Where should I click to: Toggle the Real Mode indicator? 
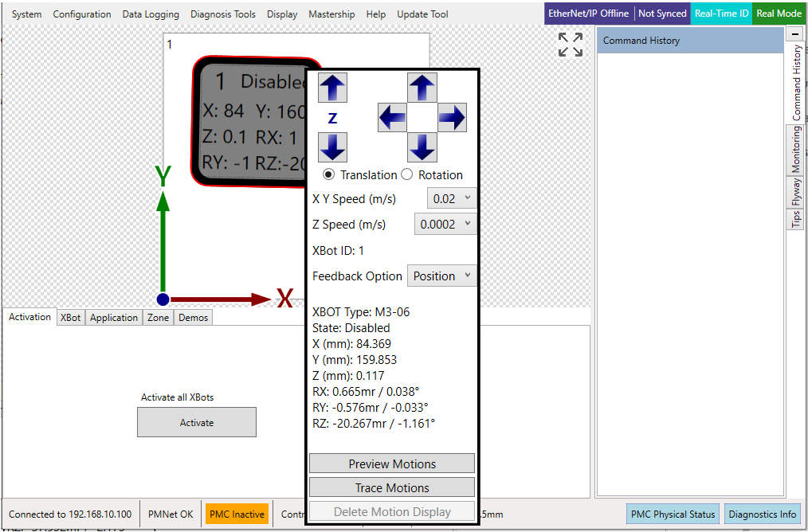pyautogui.click(x=779, y=14)
